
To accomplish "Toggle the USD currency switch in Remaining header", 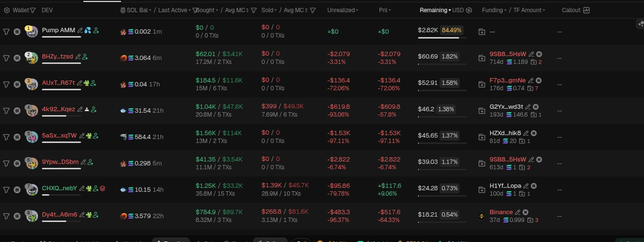I will tap(469, 10).
